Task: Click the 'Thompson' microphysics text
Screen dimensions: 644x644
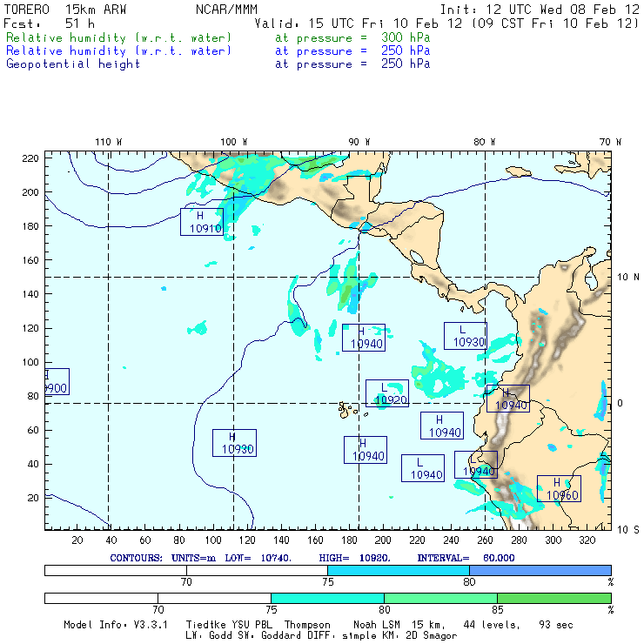Action: (307, 625)
